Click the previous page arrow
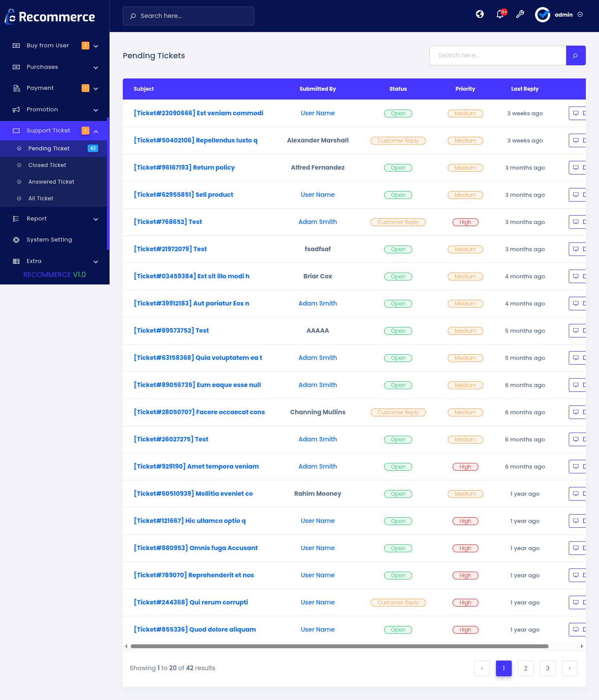 (482, 668)
